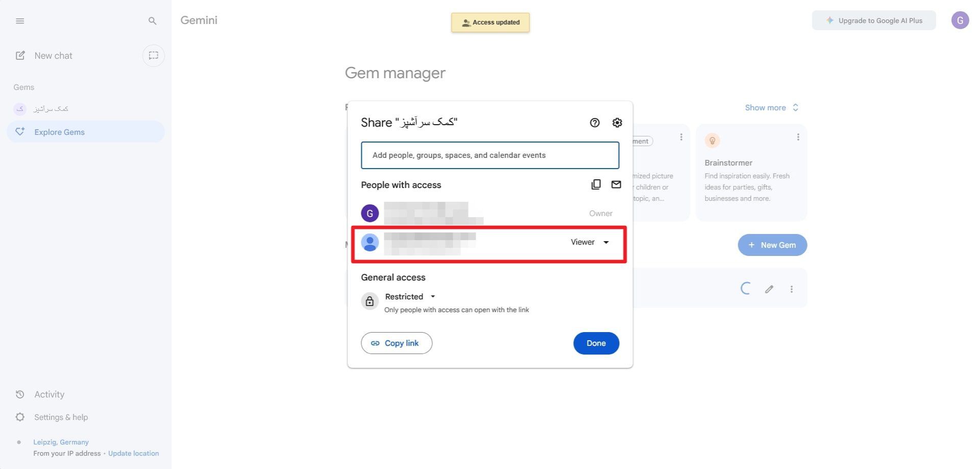Click the search icon in the sidebar
Image resolution: width=980 pixels, height=469 pixels.
pyautogui.click(x=152, y=20)
